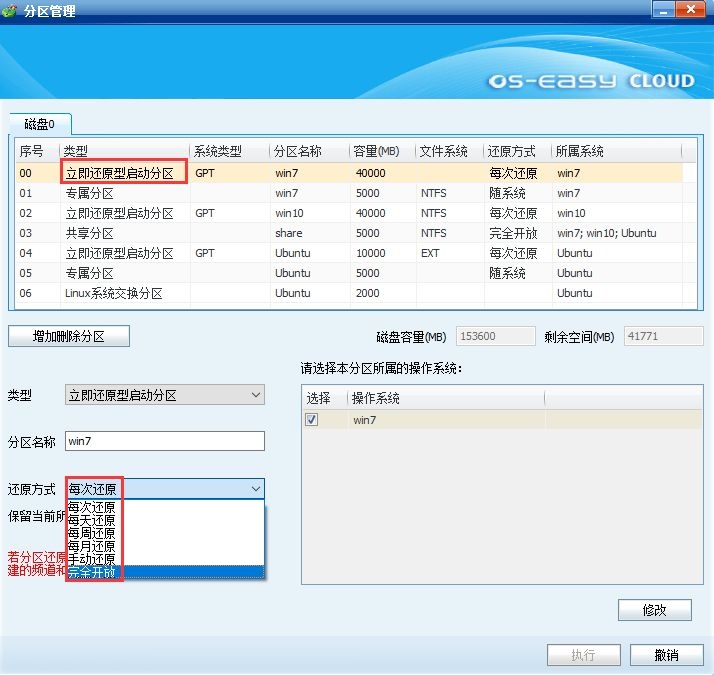
Task: Choose 完全开放 restore option
Action: (92, 572)
